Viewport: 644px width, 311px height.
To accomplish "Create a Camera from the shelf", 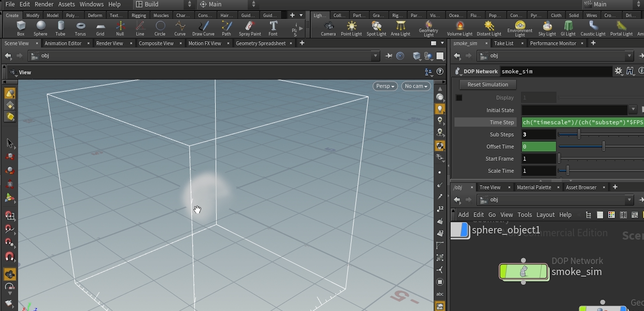I will click(328, 28).
